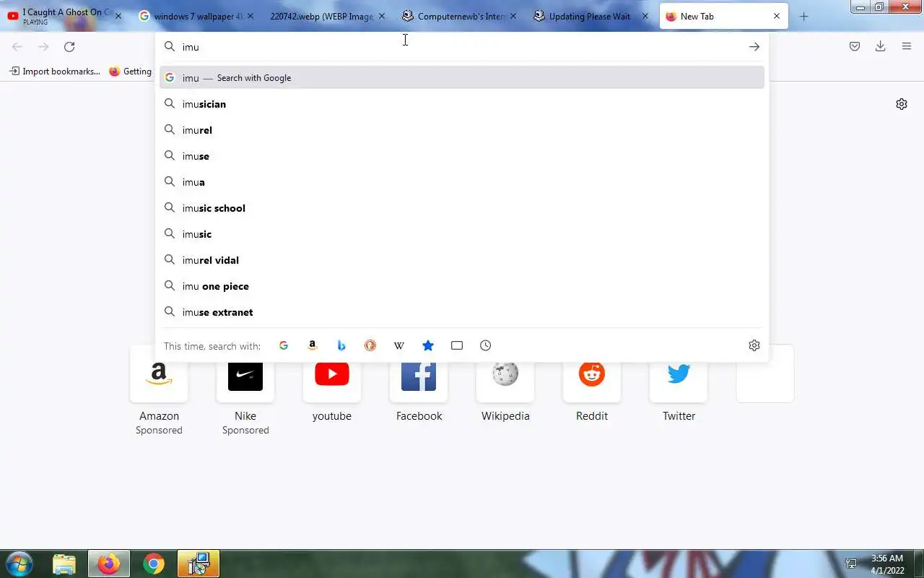Close the New Tab tab
924x578 pixels.
[777, 16]
